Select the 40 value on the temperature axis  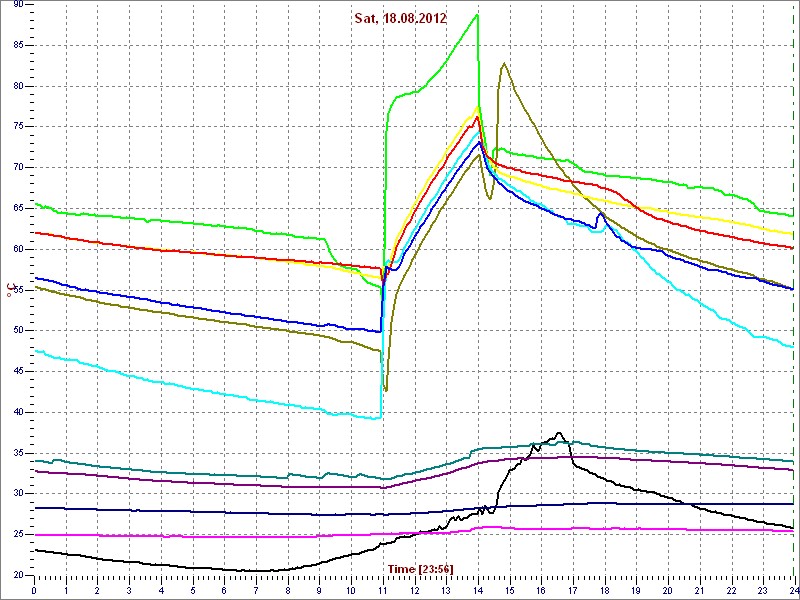[x=18, y=412]
